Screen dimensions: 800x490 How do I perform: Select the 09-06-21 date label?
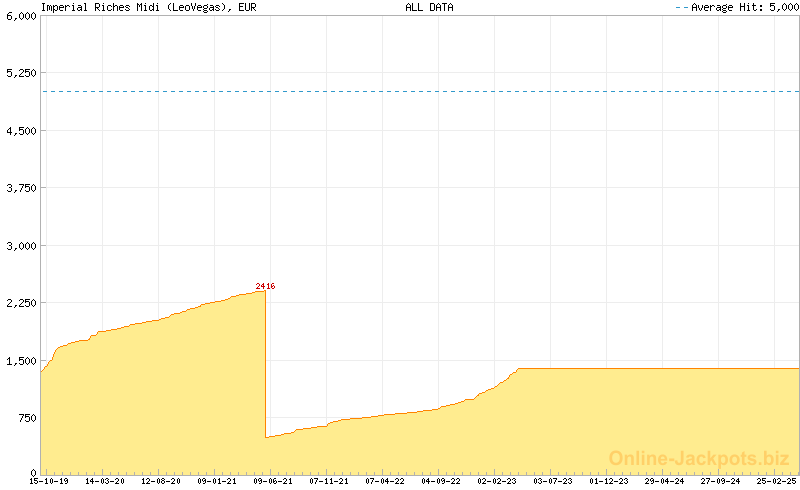tap(273, 481)
